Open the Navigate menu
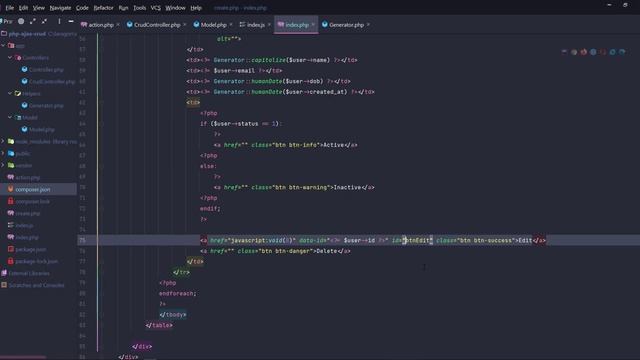Screen dimensions: 640x360 60,8
